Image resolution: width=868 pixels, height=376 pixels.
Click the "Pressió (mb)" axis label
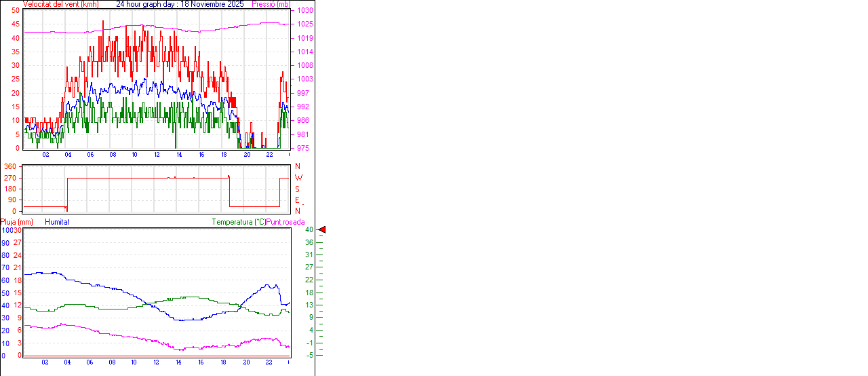[x=270, y=4]
